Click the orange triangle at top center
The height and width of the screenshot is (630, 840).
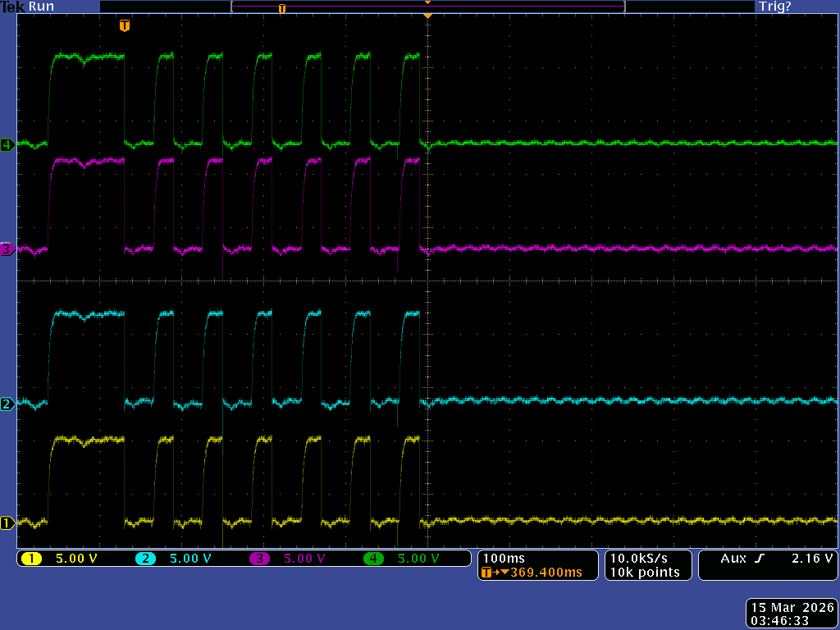pyautogui.click(x=427, y=16)
